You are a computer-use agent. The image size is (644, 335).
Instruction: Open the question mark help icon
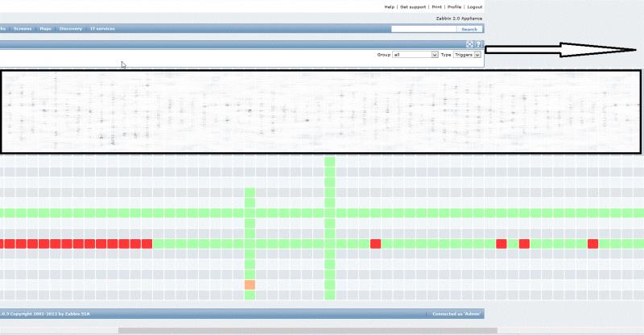pos(478,44)
